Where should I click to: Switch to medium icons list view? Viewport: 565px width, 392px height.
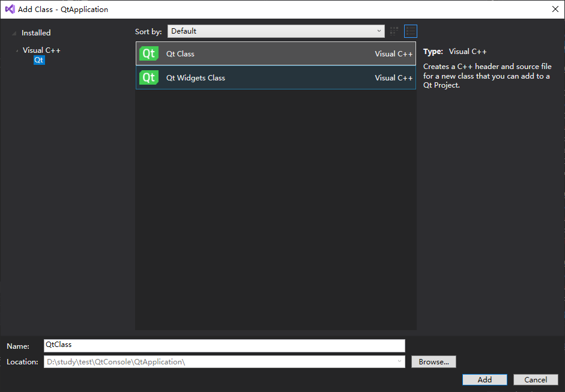click(411, 31)
